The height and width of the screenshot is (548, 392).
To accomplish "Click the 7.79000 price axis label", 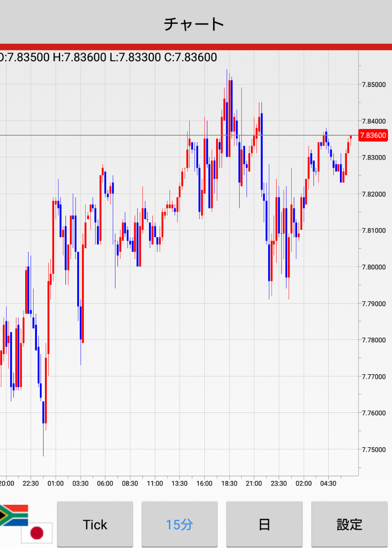I will 374,304.
